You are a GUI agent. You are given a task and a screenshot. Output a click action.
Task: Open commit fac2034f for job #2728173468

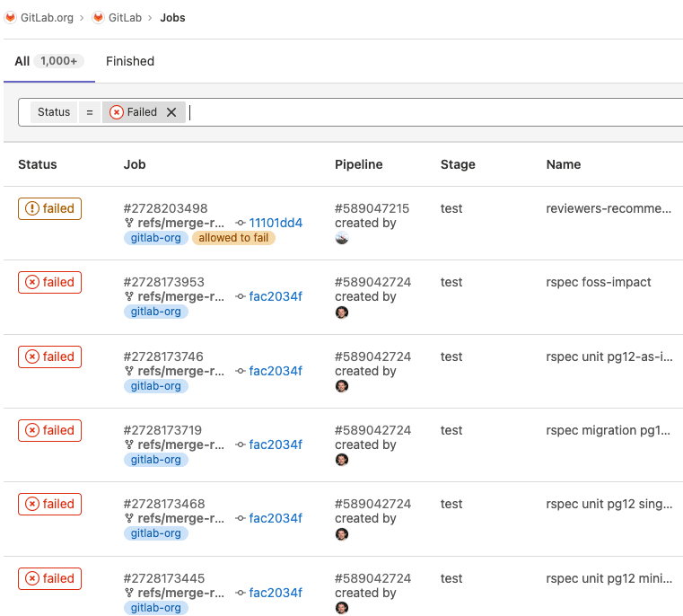(x=276, y=518)
